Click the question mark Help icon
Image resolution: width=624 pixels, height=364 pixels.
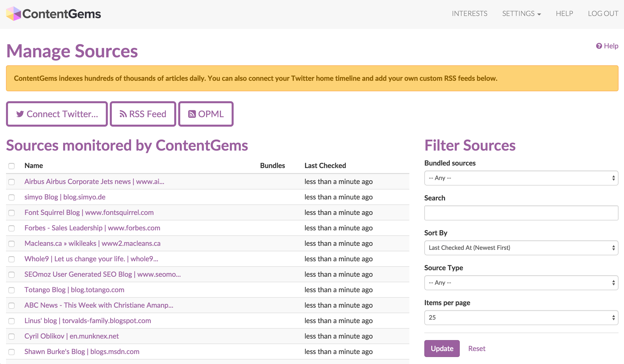tap(599, 46)
